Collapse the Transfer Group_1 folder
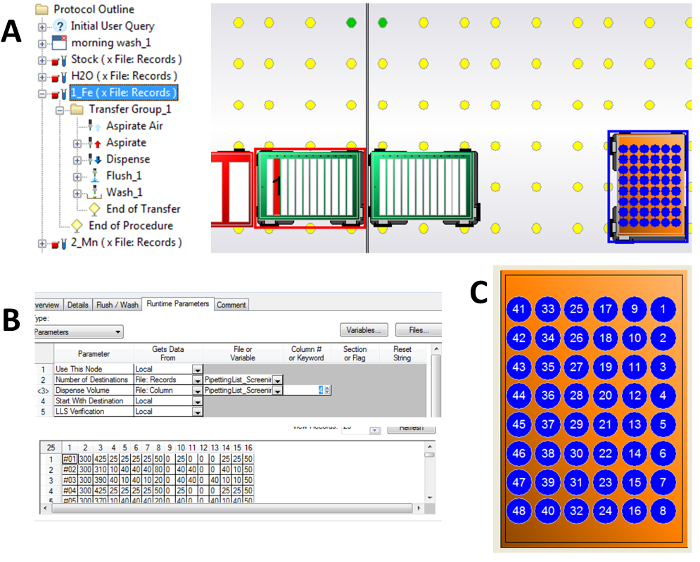 point(59,110)
